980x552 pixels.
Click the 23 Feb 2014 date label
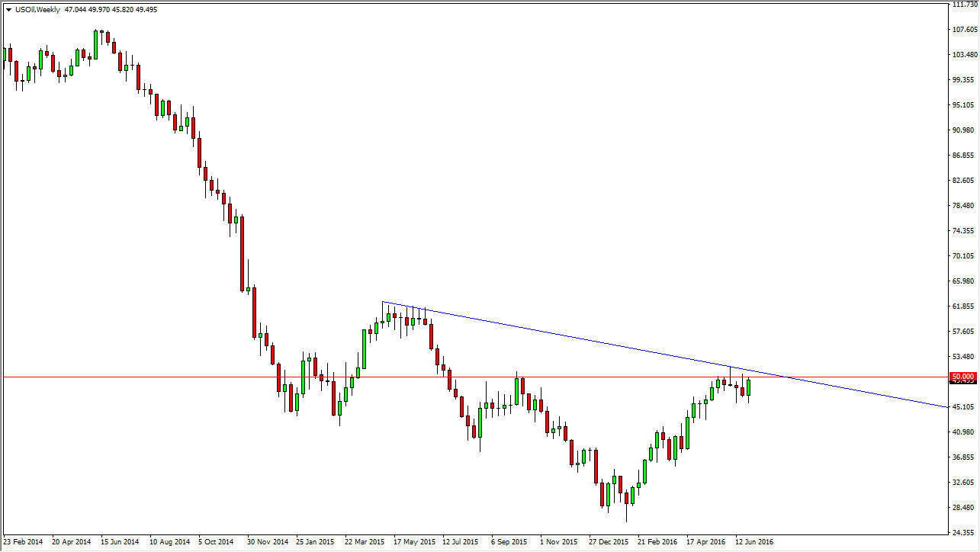tap(22, 542)
